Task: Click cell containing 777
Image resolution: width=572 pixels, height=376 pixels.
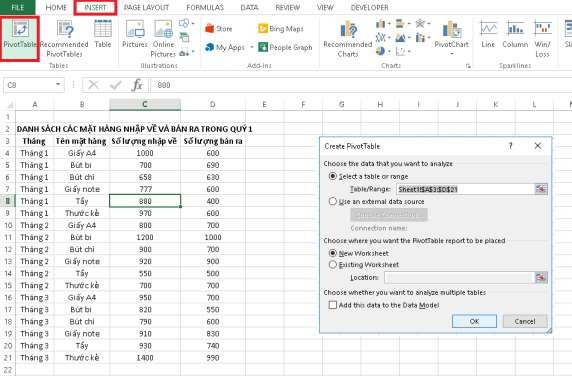Action: point(145,189)
